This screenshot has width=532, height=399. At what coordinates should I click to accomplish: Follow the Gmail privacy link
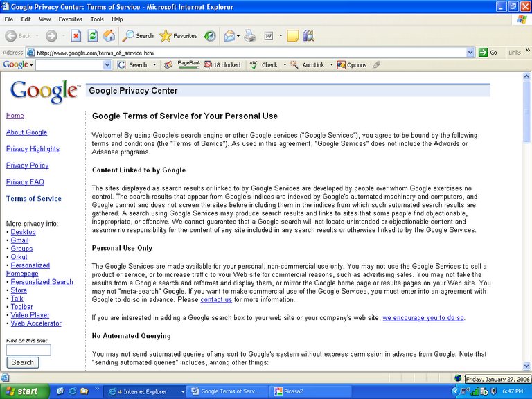tap(19, 240)
